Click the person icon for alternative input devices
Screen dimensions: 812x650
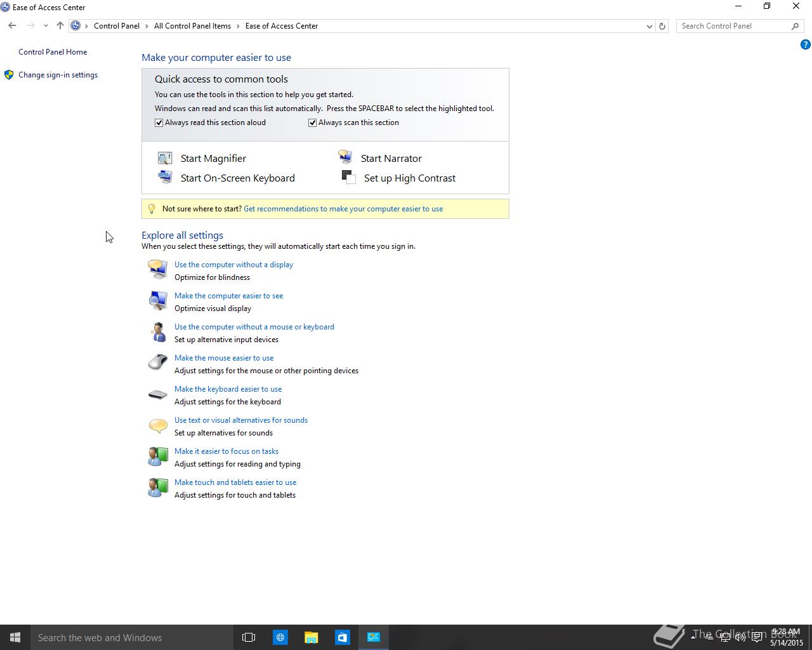click(158, 331)
